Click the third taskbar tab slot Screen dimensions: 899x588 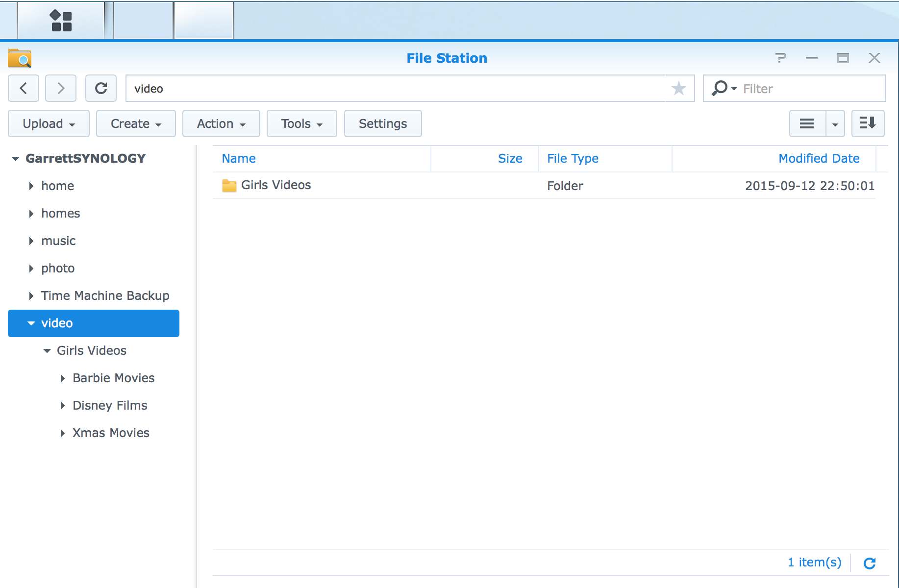click(x=204, y=20)
